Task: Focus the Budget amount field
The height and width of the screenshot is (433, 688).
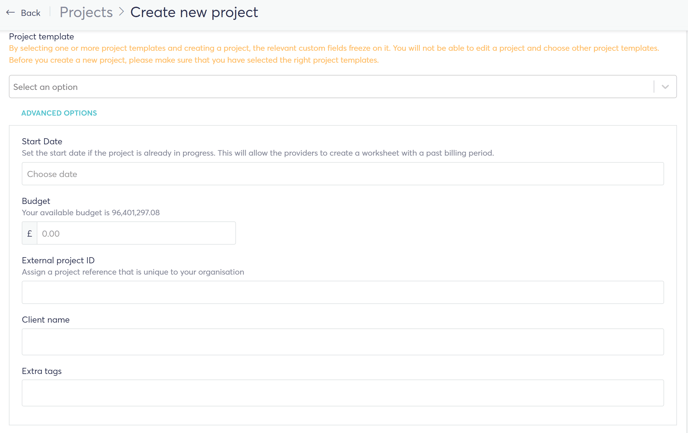Action: pyautogui.click(x=136, y=233)
